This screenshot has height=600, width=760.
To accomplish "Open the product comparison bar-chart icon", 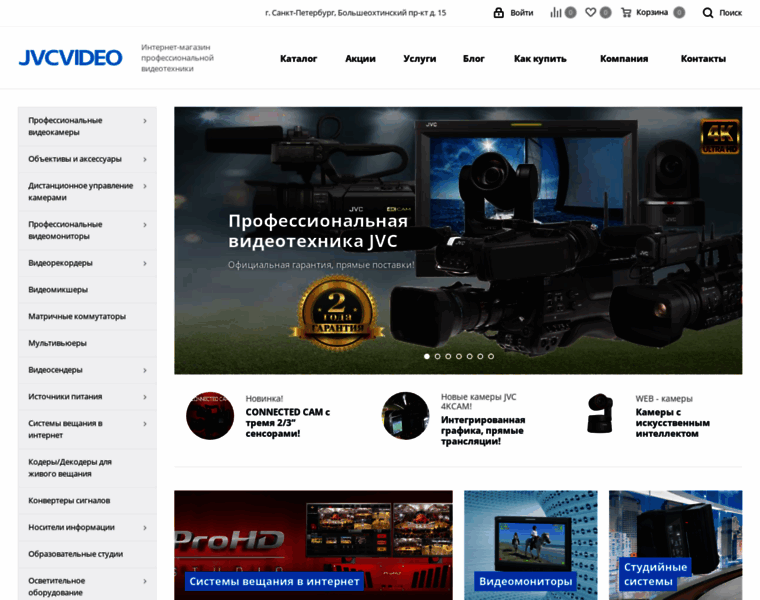I will coord(556,13).
